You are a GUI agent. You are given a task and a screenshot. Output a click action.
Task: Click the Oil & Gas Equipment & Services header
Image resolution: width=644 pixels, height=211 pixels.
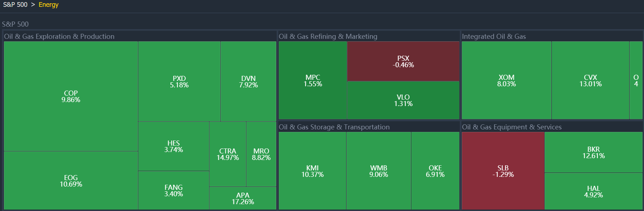(x=511, y=127)
